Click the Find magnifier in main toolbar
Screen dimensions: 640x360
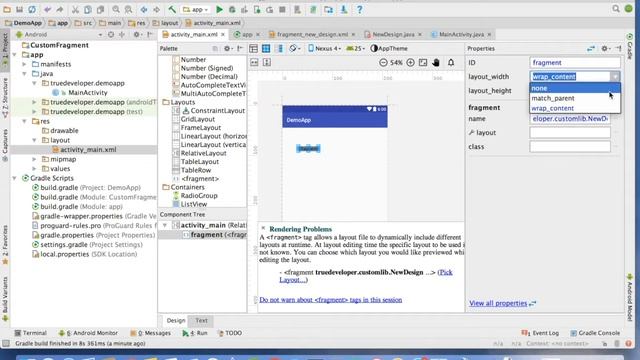[116, 9]
